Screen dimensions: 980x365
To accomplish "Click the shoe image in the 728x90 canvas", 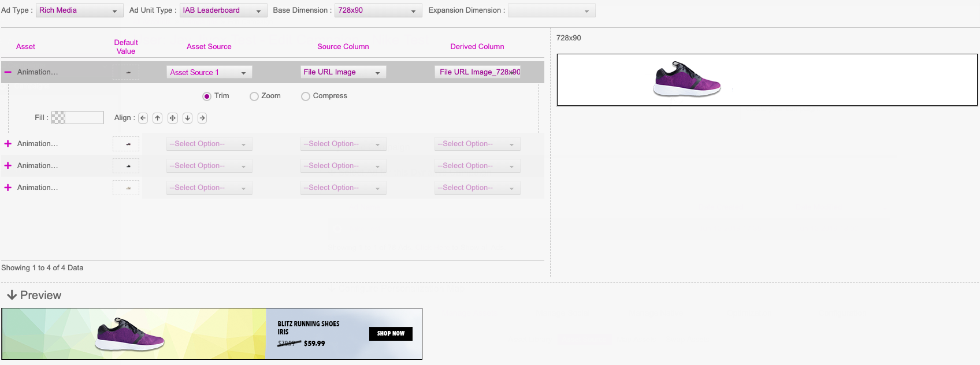I will (686, 79).
